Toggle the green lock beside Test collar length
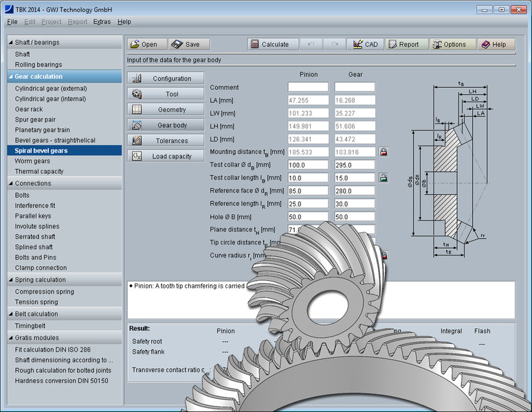Viewport: 532px width, 412px height. pos(384,178)
